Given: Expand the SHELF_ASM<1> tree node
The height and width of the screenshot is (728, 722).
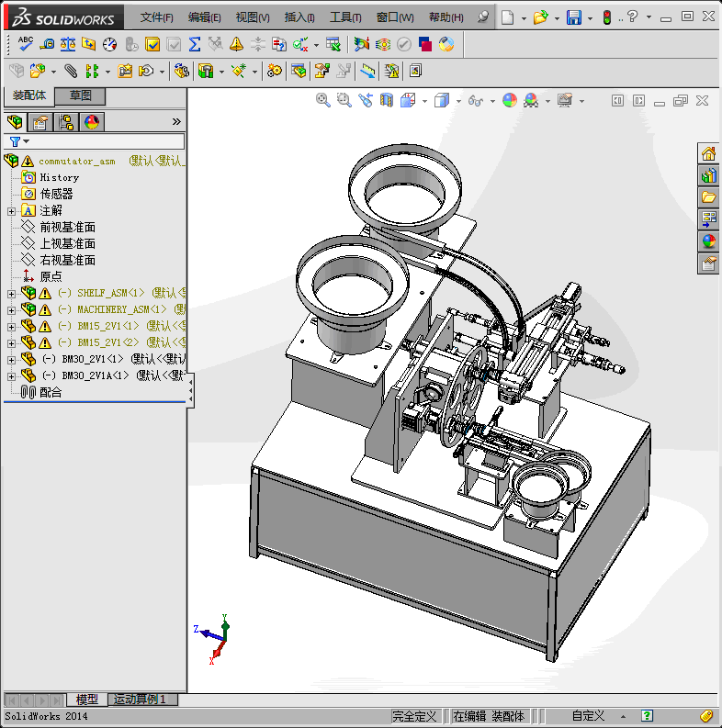Looking at the screenshot, I should point(11,294).
